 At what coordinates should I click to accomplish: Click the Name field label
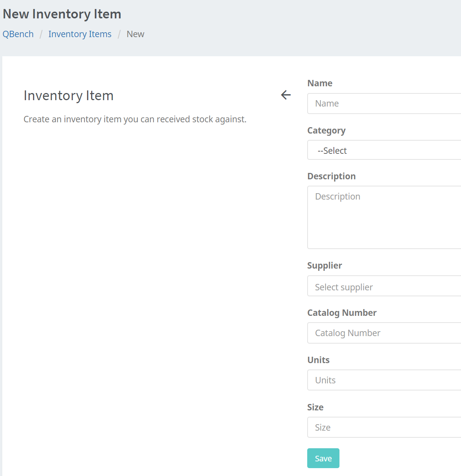(x=320, y=83)
